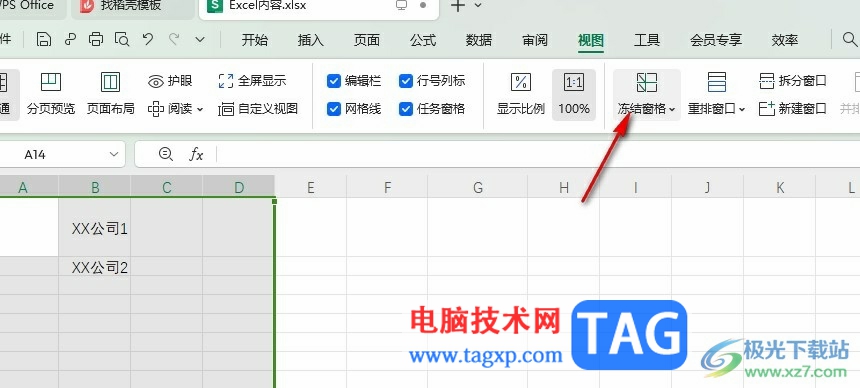Open 显示比例 zoom dialog
This screenshot has width=860, height=388.
(x=520, y=94)
